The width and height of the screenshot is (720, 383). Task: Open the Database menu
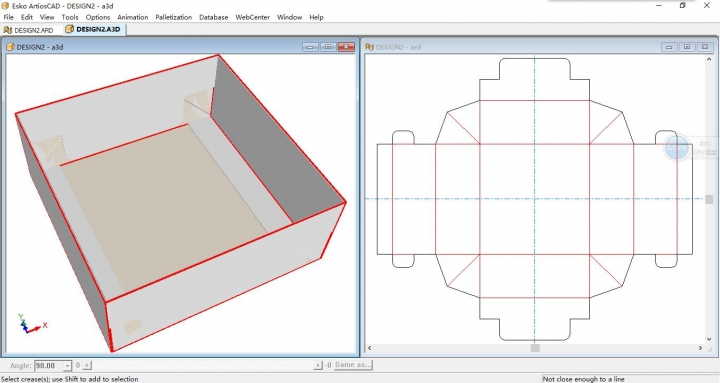[214, 17]
